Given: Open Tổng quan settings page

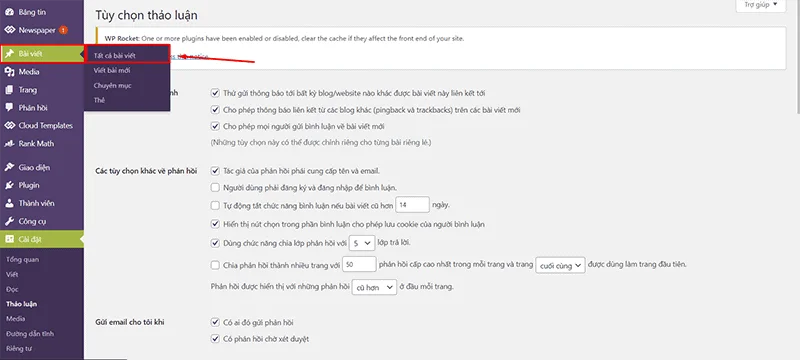Looking at the screenshot, I should (22, 260).
